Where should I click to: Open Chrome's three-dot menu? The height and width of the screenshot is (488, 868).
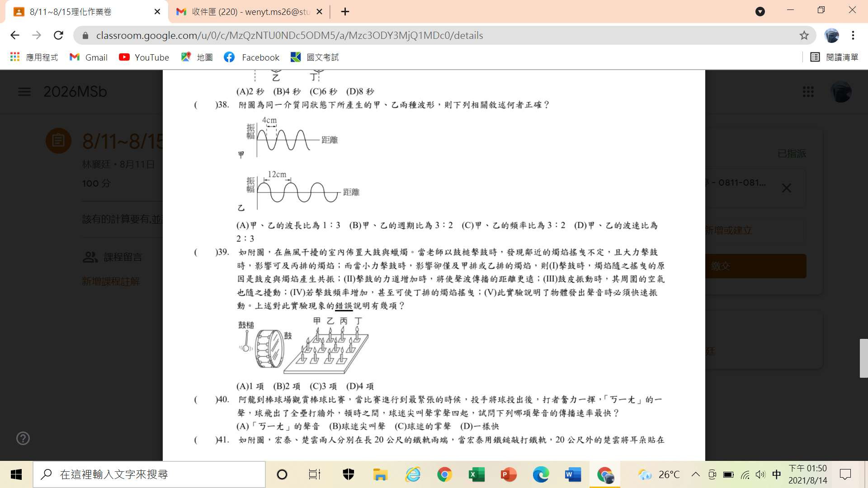coord(853,35)
